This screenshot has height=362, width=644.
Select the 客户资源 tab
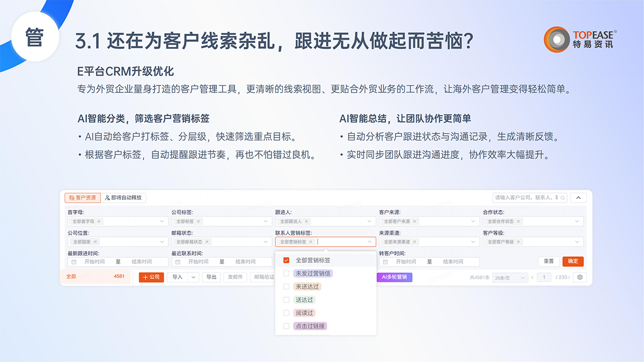[x=83, y=198]
